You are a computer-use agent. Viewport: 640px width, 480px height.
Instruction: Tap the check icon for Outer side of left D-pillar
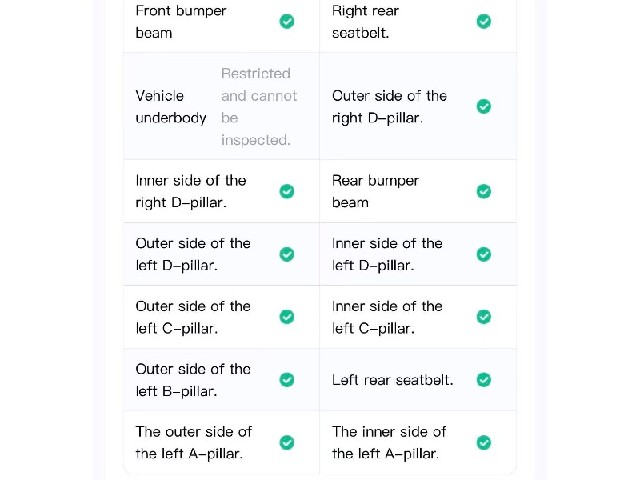point(287,254)
